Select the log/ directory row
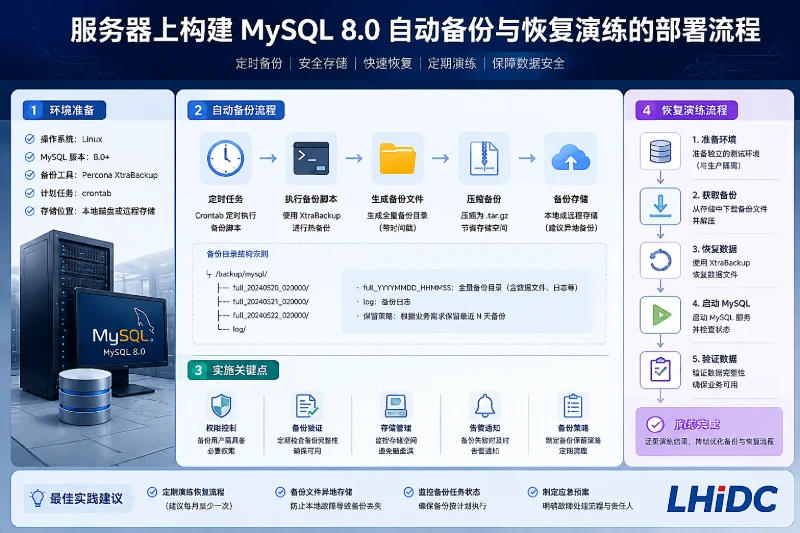This screenshot has height=533, width=800. pyautogui.click(x=232, y=329)
